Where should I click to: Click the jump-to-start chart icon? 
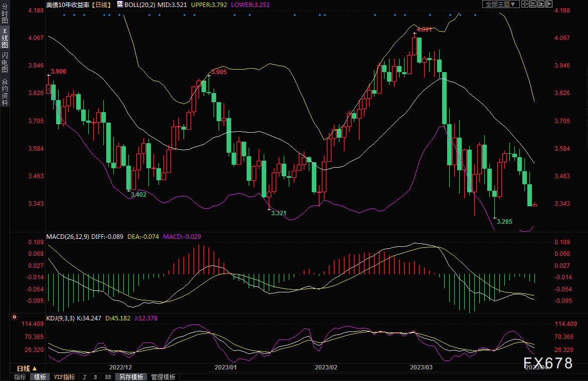pyautogui.click(x=533, y=4)
